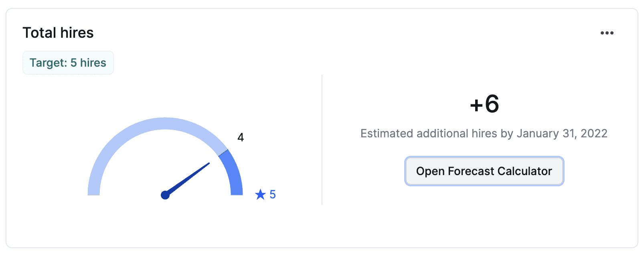Viewport: 644px width, 257px height.
Task: Click the plus sign before the 6
Action: (476, 105)
